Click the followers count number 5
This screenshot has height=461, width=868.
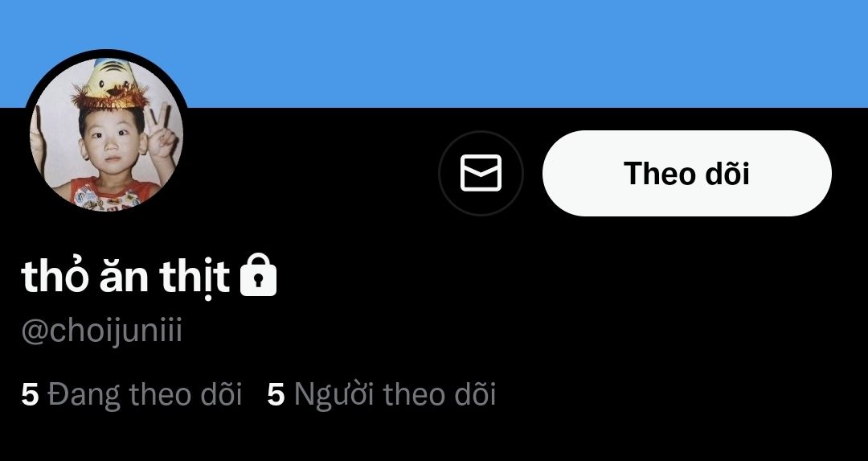(276, 394)
